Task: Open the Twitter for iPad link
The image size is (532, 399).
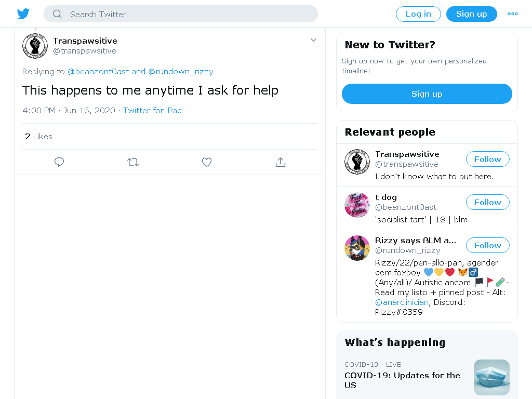Action: [152, 111]
